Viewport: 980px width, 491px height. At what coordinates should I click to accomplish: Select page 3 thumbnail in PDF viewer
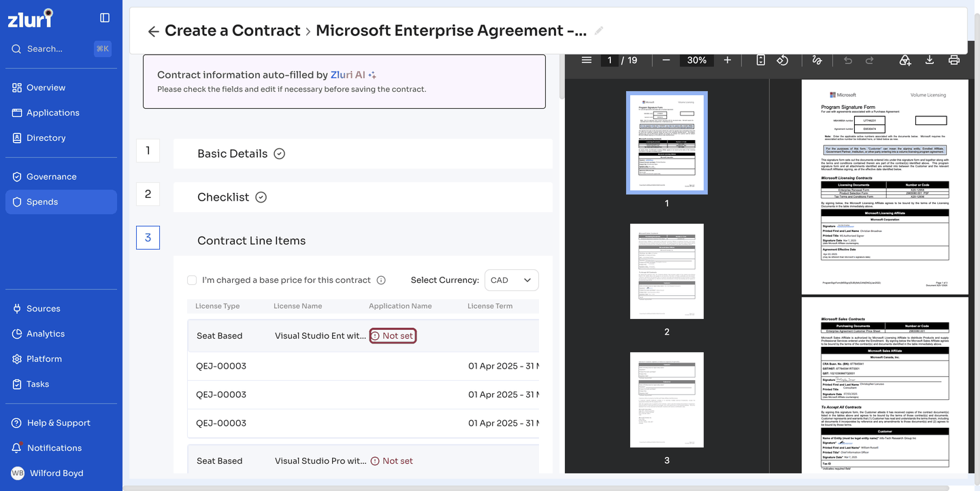pyautogui.click(x=667, y=400)
